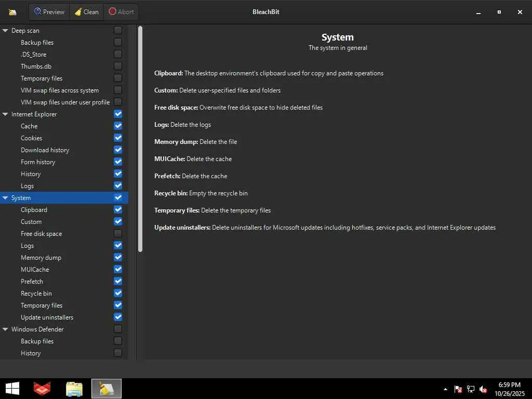Disable the Clipboard checkbox

[x=118, y=210]
